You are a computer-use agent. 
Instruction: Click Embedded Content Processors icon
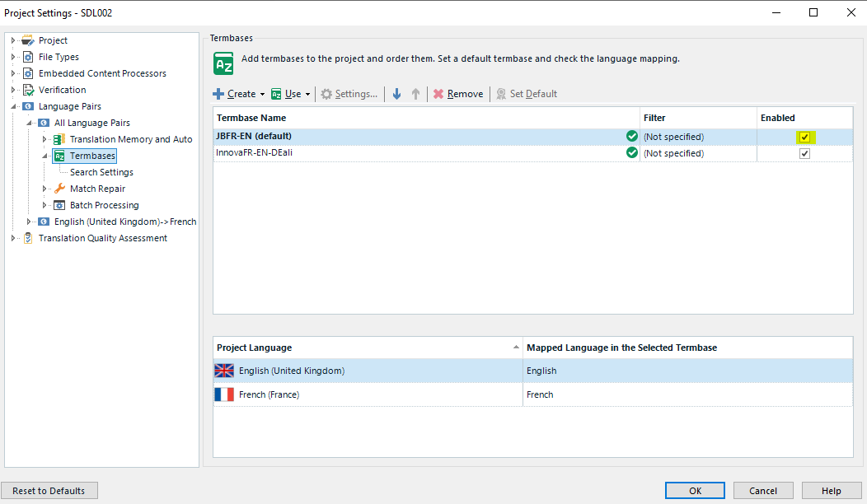click(28, 73)
